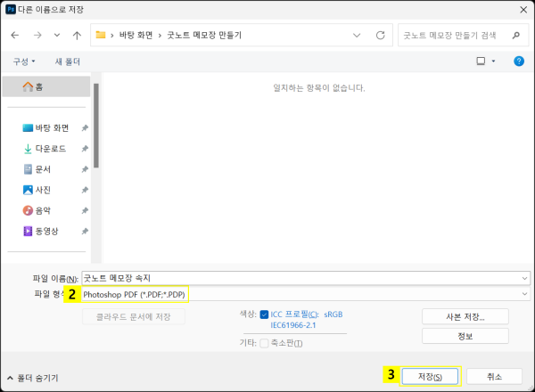The height and width of the screenshot is (392, 535).
Task: Go back with the left arrow
Action: (15, 35)
